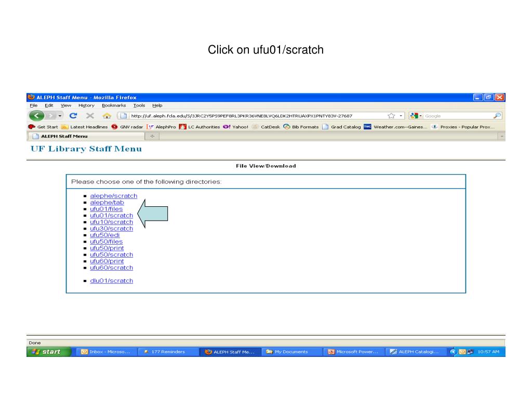Viewport: 532px width, 399px height.
Task: Click the Done status bar text
Action: pyautogui.click(x=35, y=343)
